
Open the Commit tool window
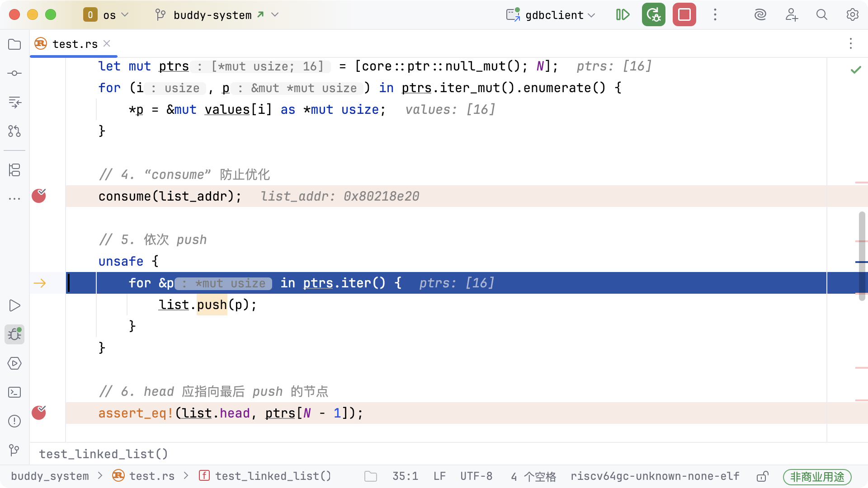tap(14, 73)
